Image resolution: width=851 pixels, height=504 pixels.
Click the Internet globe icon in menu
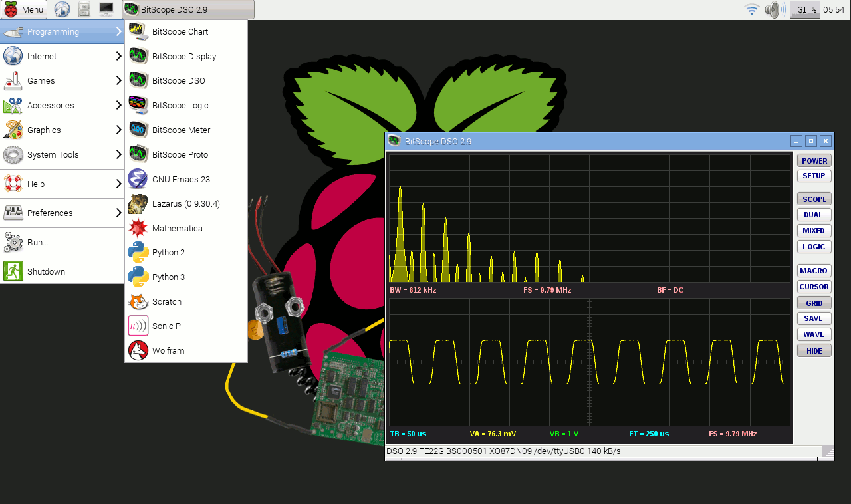pyautogui.click(x=13, y=56)
